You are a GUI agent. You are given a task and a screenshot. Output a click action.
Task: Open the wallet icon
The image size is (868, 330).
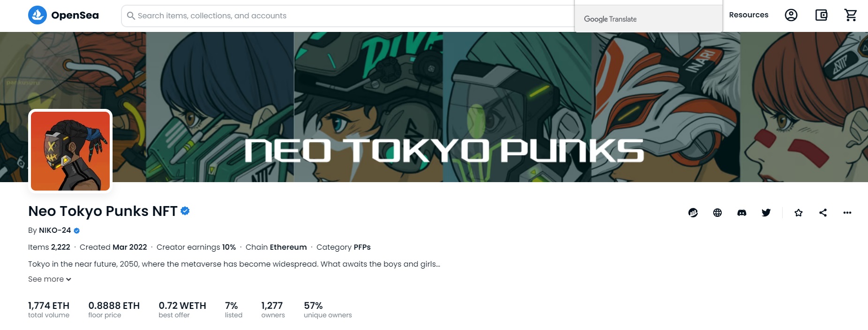coord(821,15)
